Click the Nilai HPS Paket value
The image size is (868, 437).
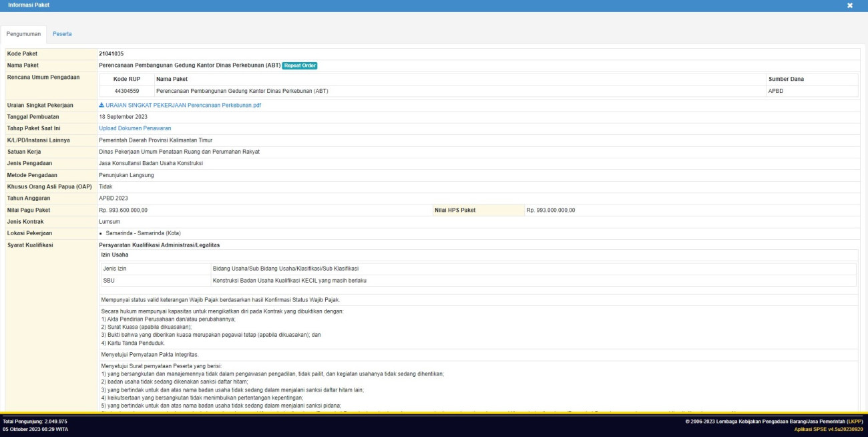tap(550, 210)
